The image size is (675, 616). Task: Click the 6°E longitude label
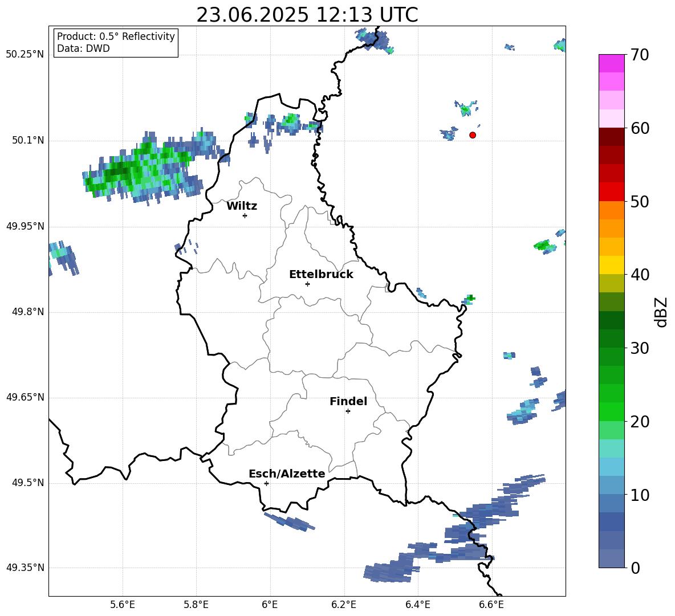click(270, 605)
